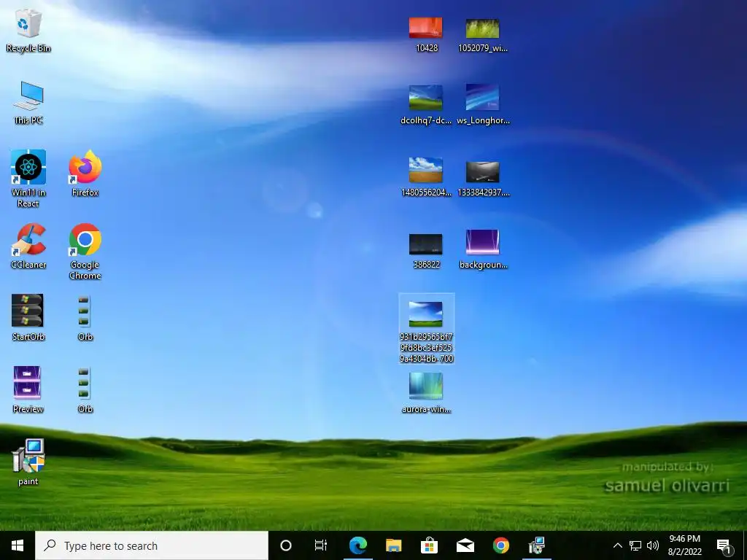
Task: Select the This PC desktop icon
Action: click(28, 103)
